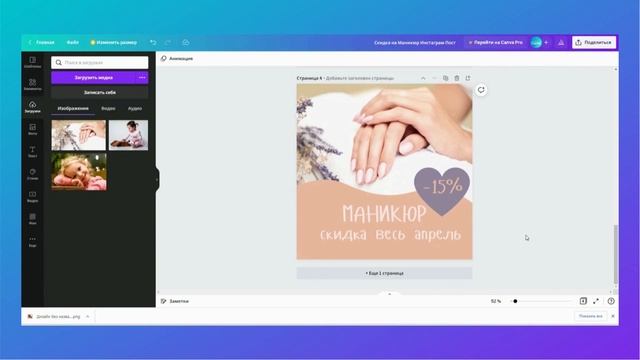The image size is (640, 360).
Task: Open the grid view page-count icon
Action: [x=583, y=301]
